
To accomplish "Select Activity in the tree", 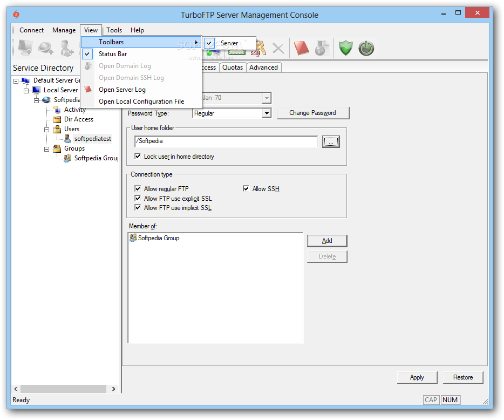I will (75, 110).
